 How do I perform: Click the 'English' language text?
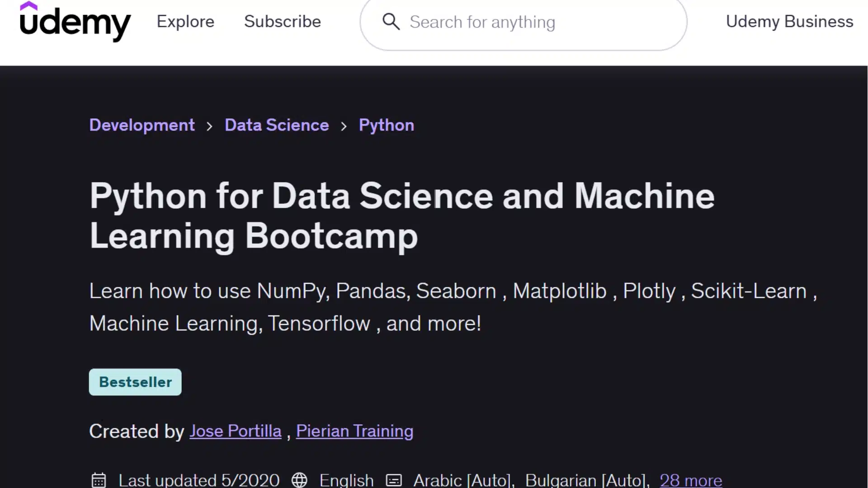tap(347, 480)
